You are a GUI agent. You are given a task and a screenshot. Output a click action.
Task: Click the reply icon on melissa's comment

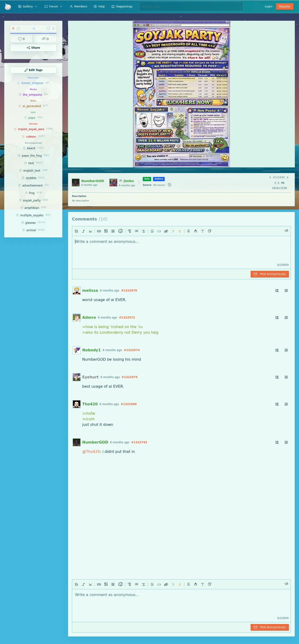tap(277, 291)
